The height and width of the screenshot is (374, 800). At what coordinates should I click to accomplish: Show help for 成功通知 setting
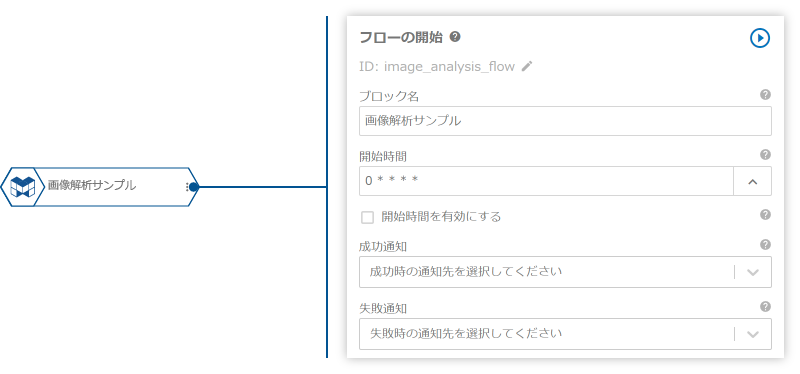click(765, 245)
